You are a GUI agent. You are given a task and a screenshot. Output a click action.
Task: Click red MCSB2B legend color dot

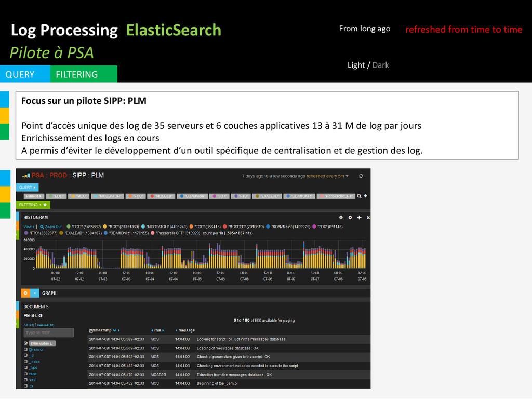pyautogui.click(x=225, y=227)
